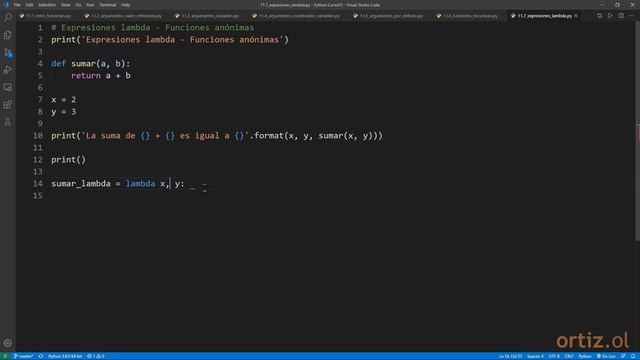Open the feedback icon in status bar
This screenshot has height=360, width=640.
coord(623,356)
